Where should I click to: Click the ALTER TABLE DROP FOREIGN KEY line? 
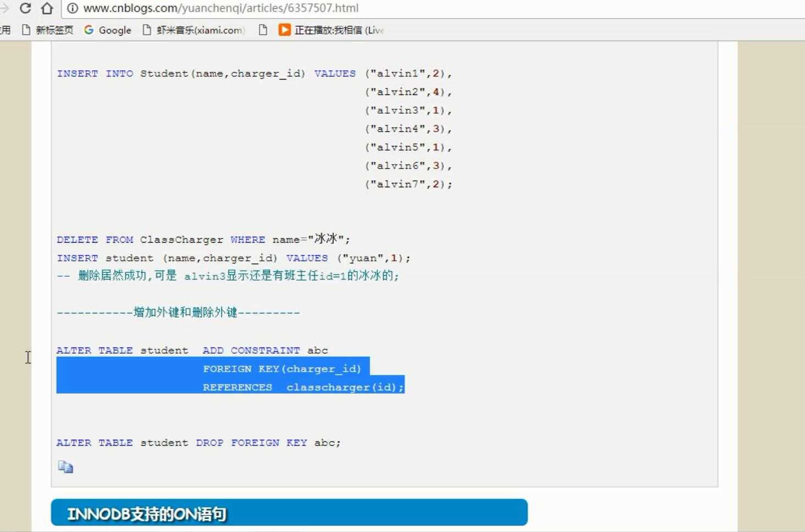(x=198, y=443)
